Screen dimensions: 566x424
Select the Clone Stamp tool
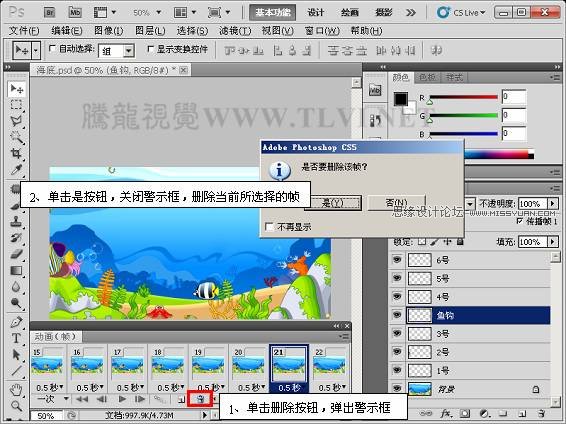16,222
